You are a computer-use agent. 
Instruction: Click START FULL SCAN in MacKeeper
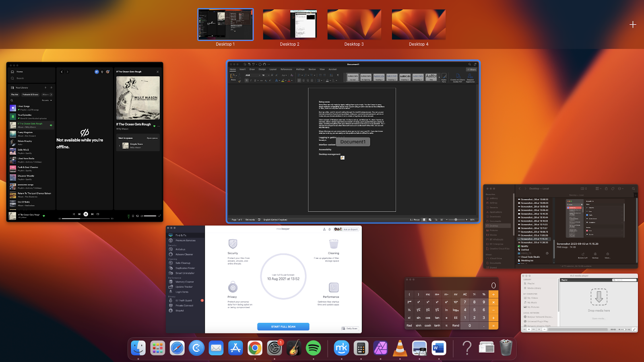283,327
